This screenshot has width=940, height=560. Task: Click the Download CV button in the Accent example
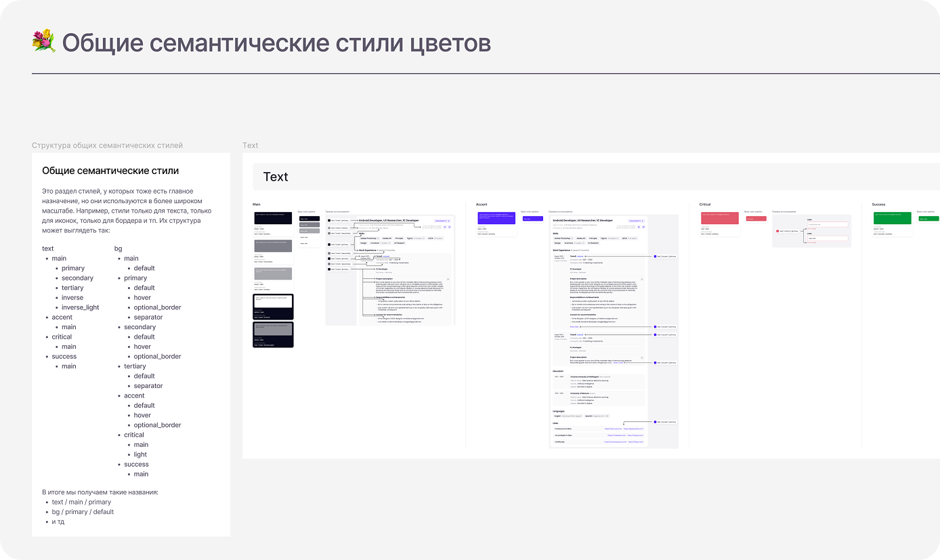636,221
